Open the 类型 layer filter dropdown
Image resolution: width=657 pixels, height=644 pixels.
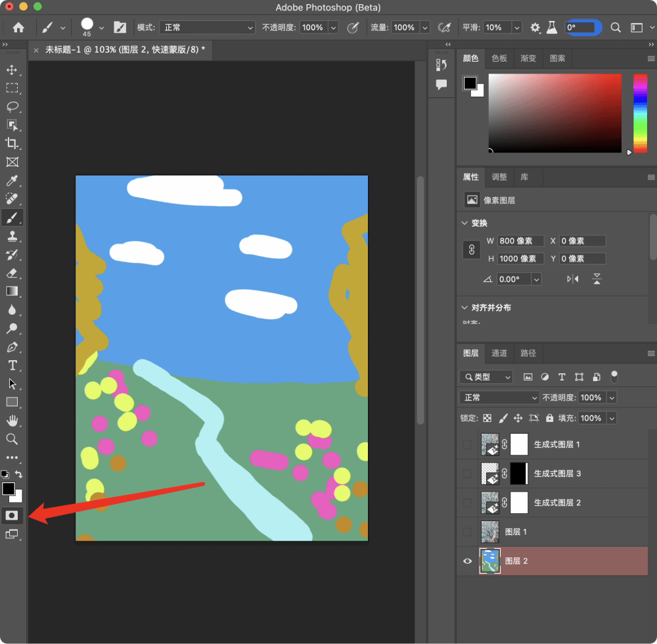point(486,377)
